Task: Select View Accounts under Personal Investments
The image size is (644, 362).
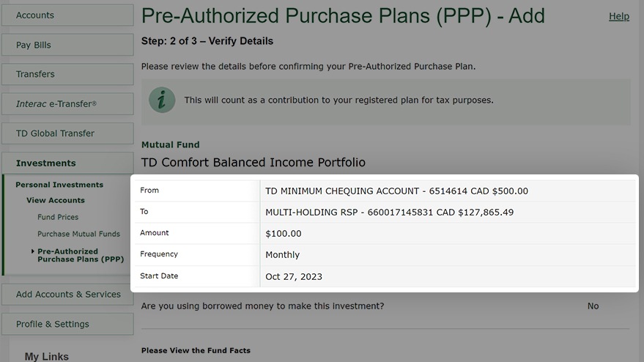Action: pyautogui.click(x=56, y=201)
